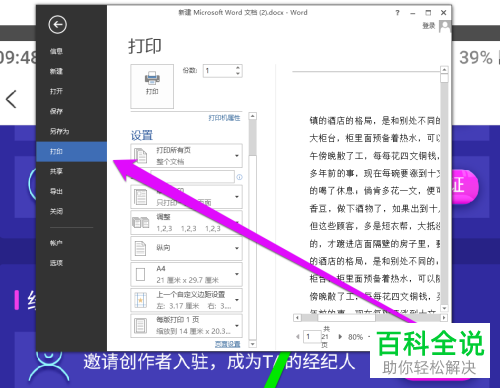Maximize the Word window

tap(428, 13)
